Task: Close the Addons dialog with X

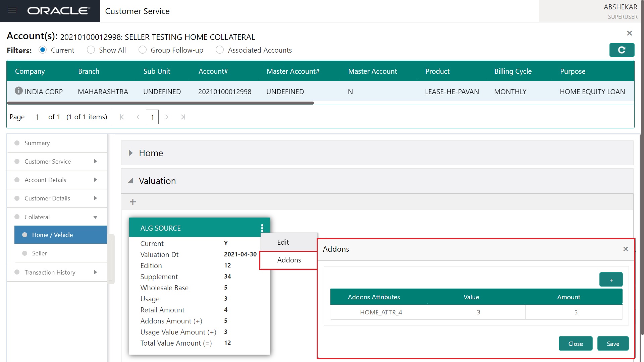Action: [x=626, y=249]
